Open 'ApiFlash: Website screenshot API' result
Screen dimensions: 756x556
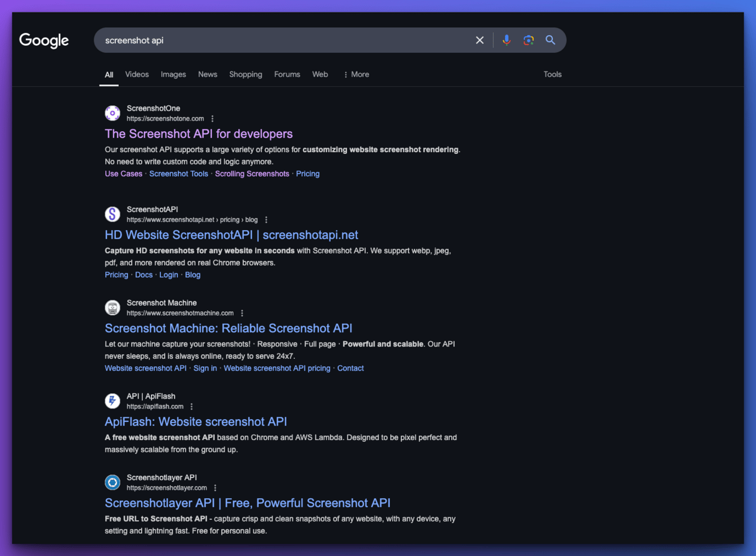tap(196, 422)
